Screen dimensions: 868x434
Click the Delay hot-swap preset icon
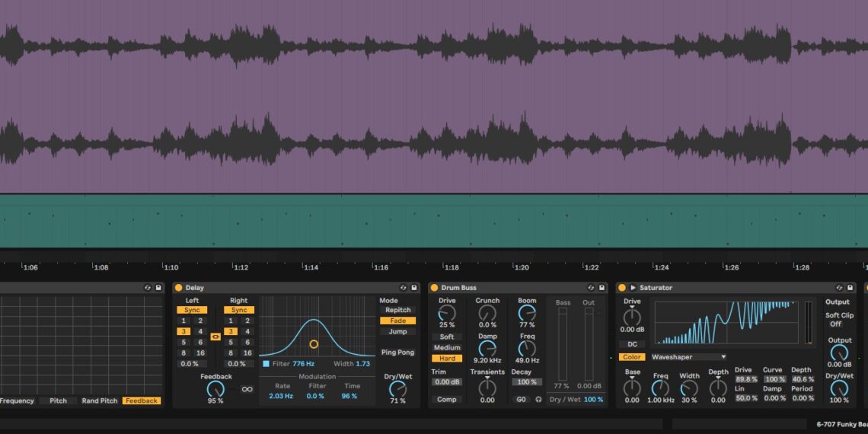[403, 288]
